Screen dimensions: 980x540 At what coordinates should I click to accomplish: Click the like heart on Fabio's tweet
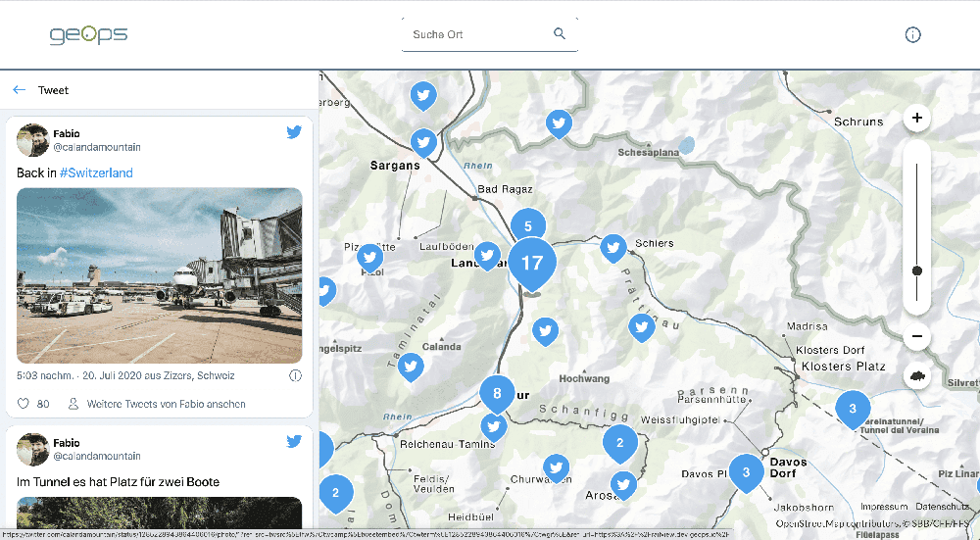(x=24, y=404)
